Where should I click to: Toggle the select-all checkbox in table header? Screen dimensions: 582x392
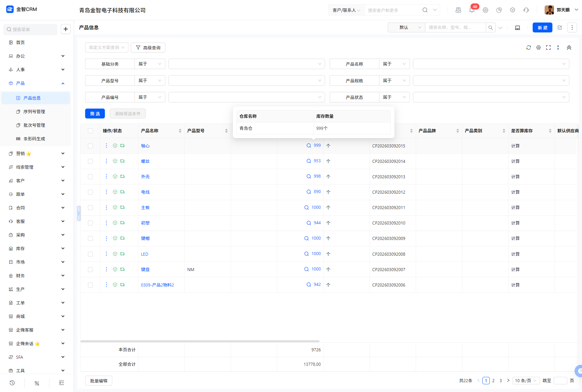tap(90, 131)
